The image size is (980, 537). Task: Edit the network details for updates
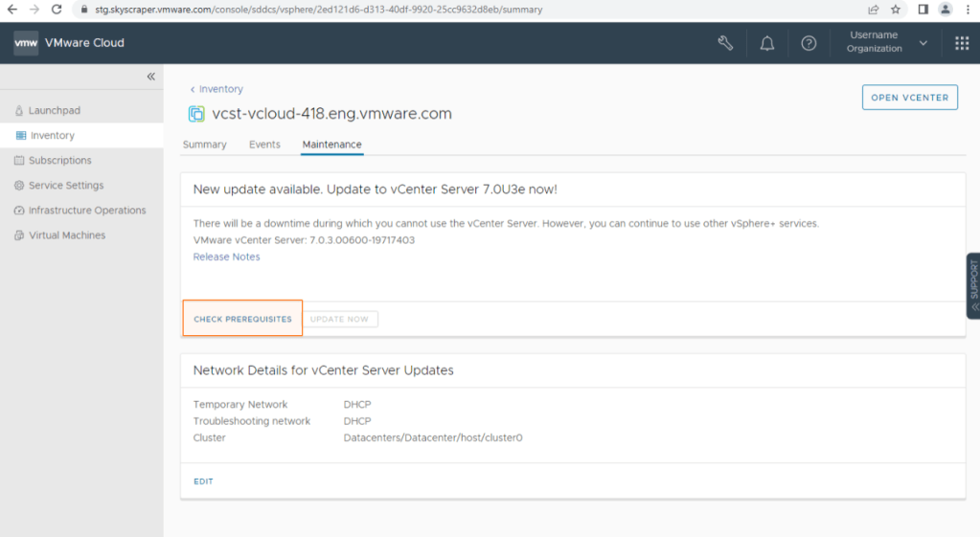(x=203, y=481)
